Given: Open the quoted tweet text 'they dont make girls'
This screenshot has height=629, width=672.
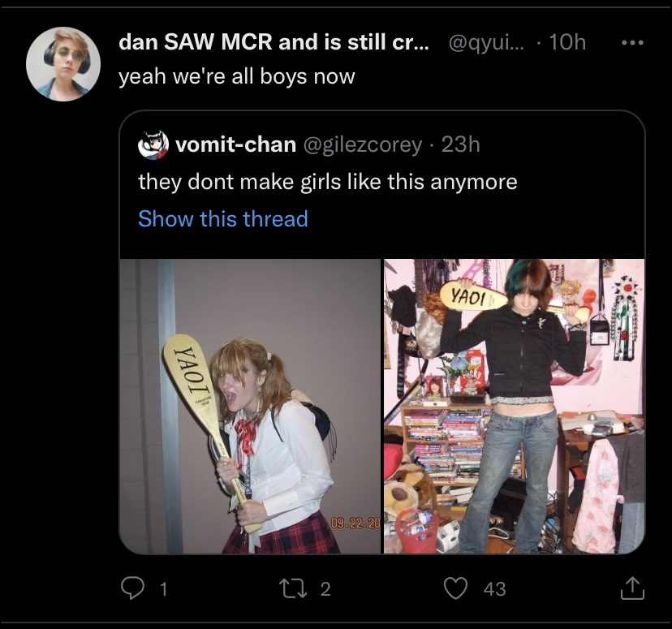Looking at the screenshot, I should click(x=328, y=182).
